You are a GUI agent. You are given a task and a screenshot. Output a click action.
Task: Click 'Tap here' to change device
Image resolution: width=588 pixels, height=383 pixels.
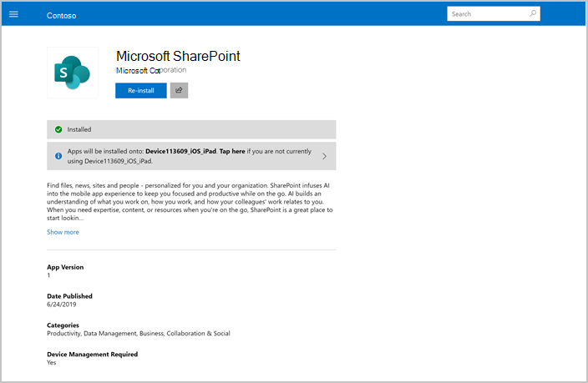pyautogui.click(x=232, y=151)
